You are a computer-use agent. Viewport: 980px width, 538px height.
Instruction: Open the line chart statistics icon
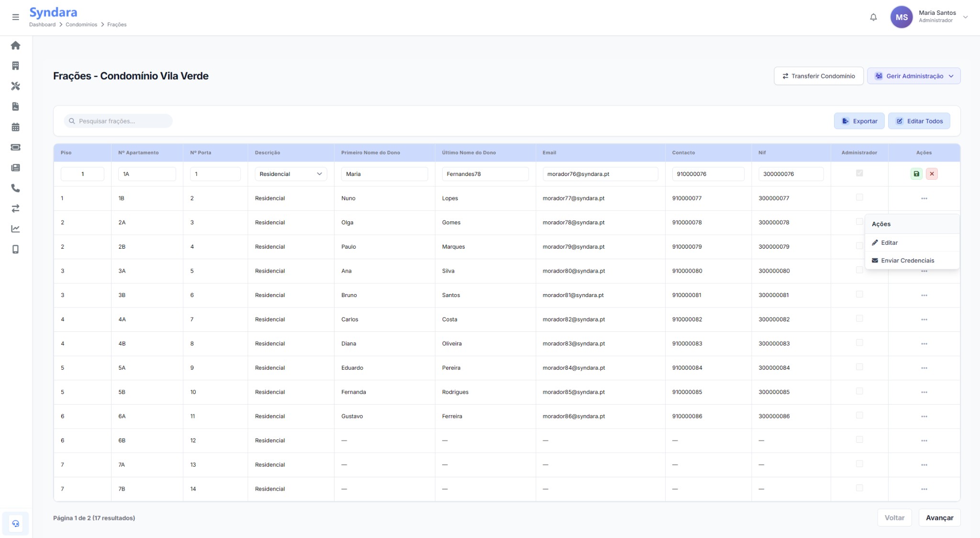15,229
